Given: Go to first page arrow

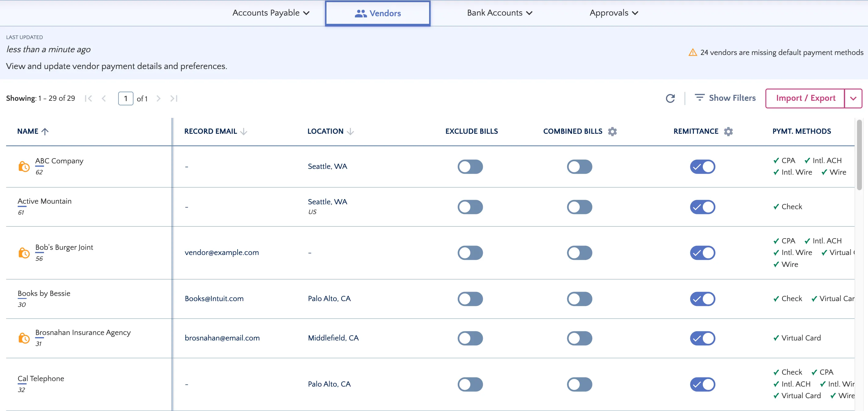Looking at the screenshot, I should coord(89,98).
